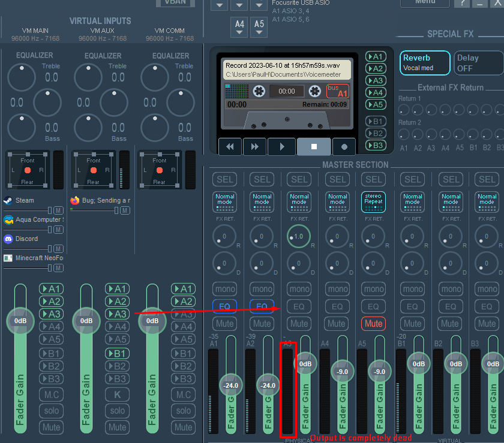
Task: Open the Menu at the top
Action: point(425,2)
